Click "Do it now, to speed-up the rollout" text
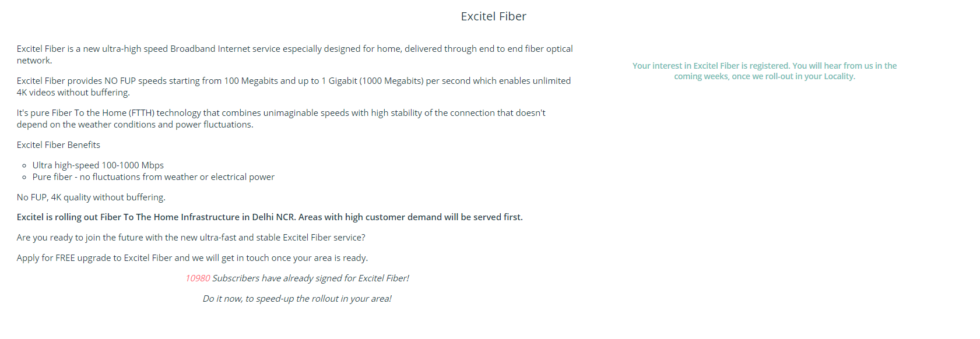980x339 pixels. (297, 299)
